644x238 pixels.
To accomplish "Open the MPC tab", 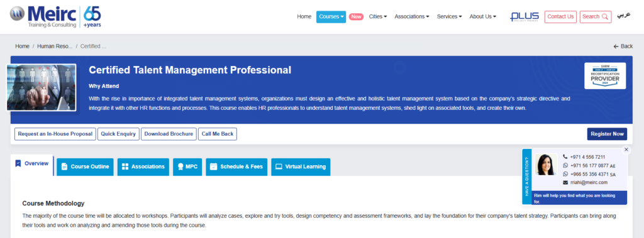I will [187, 166].
